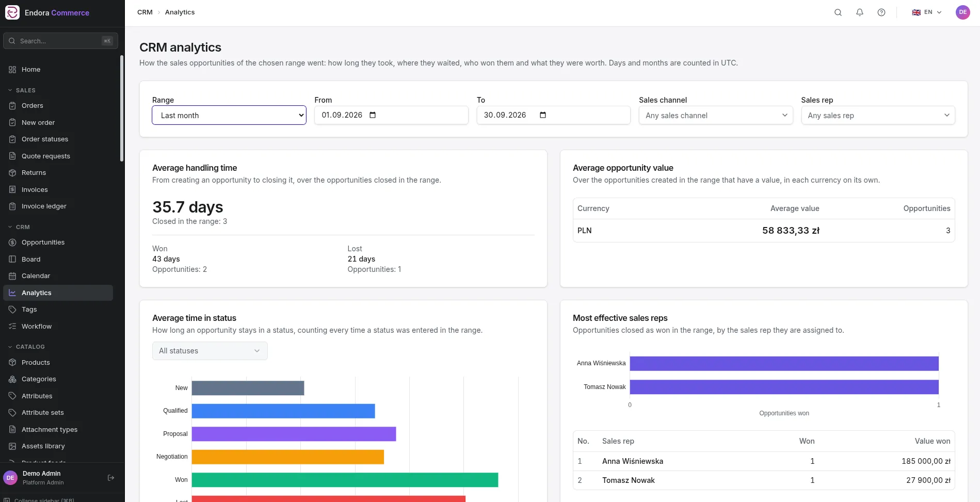The height and width of the screenshot is (502, 980).
Task: Click the To date field 30.09.2026
Action: pos(553,115)
